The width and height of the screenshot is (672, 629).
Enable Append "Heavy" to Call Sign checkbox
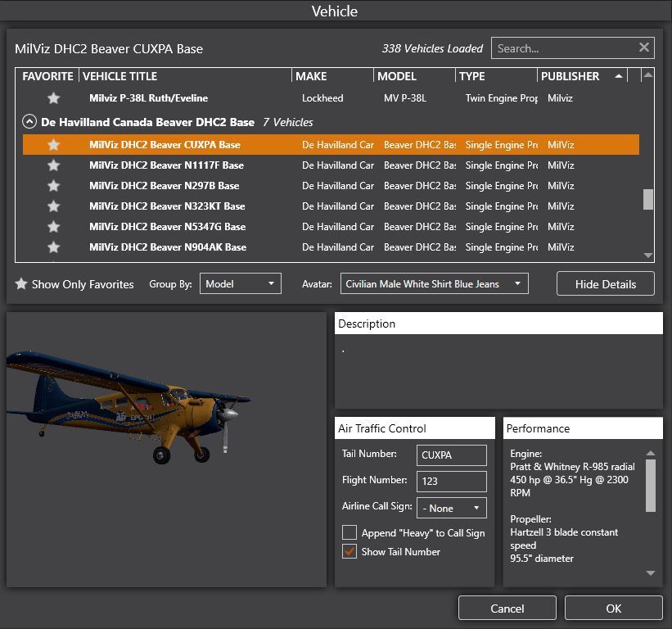(350, 532)
